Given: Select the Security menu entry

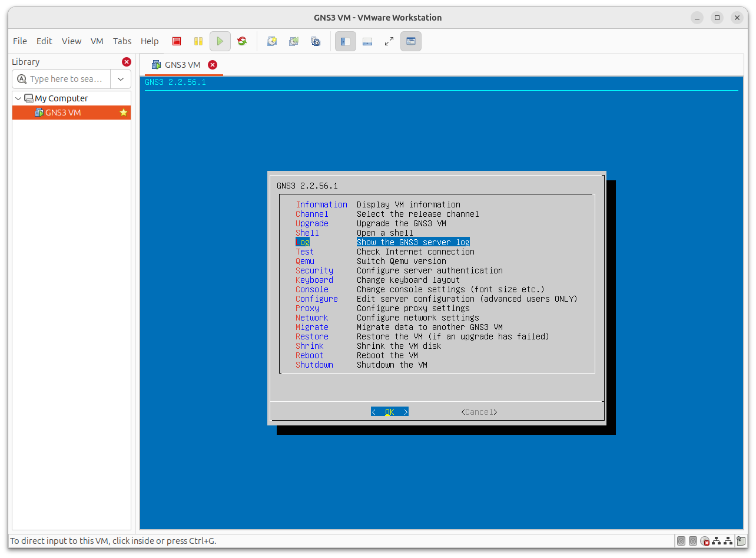Looking at the screenshot, I should [314, 270].
